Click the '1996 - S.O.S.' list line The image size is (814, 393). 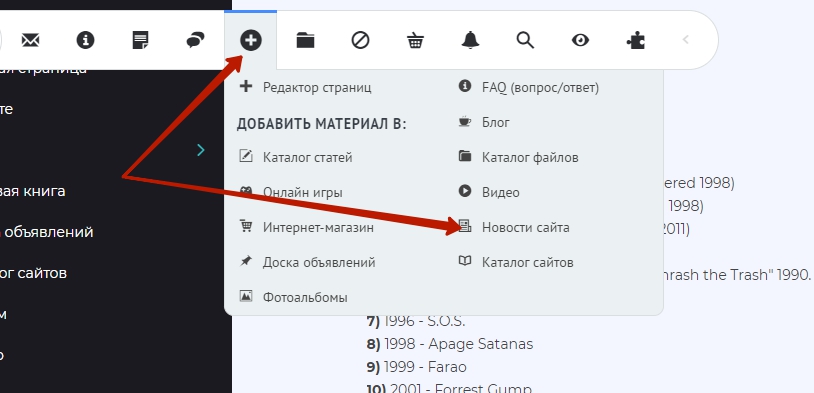(x=416, y=321)
